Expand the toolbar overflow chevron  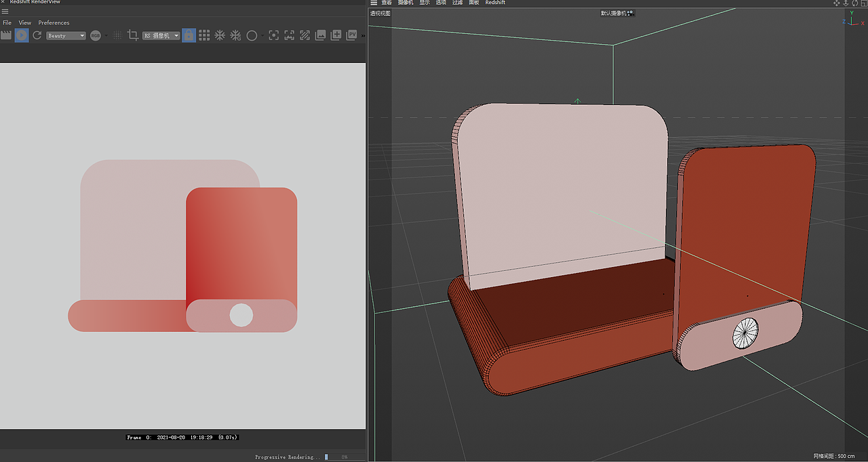click(x=363, y=35)
